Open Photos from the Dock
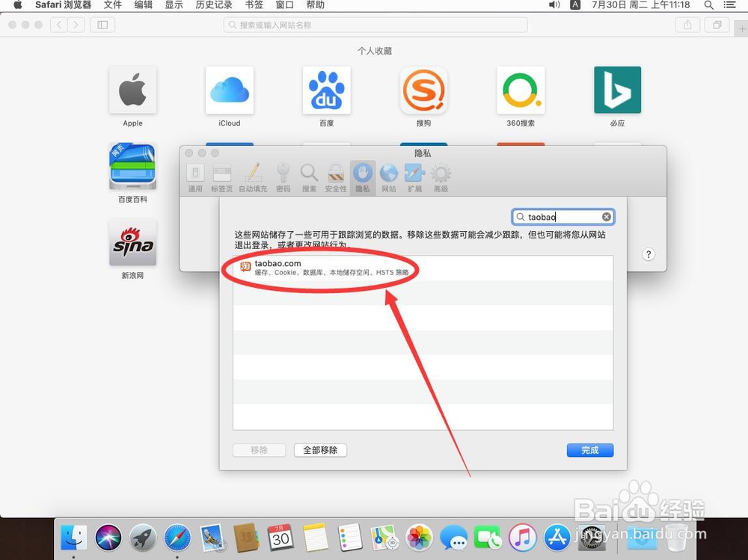Image resolution: width=748 pixels, height=560 pixels. pyautogui.click(x=419, y=538)
